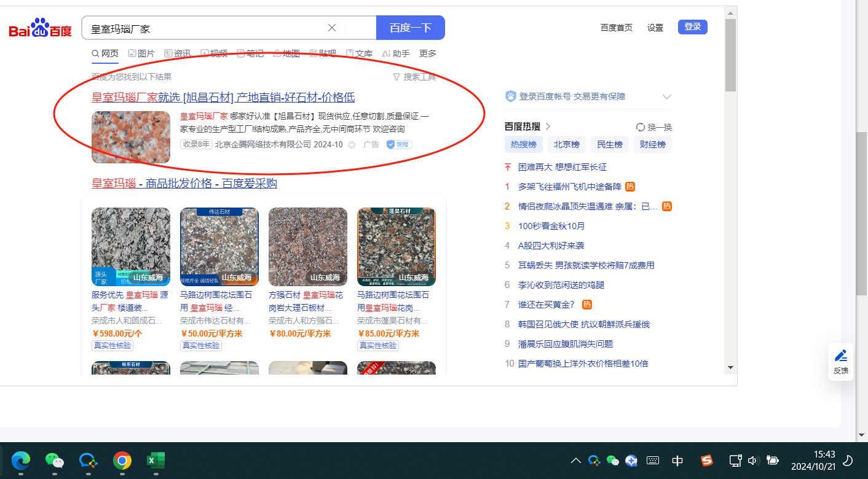Open 搜索工具 filter options

point(414,77)
